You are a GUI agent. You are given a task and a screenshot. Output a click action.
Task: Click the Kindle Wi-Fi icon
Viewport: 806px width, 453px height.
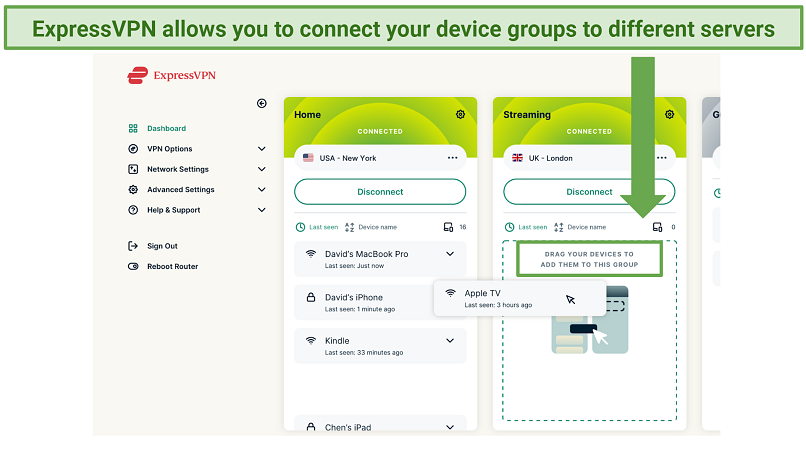pos(311,341)
